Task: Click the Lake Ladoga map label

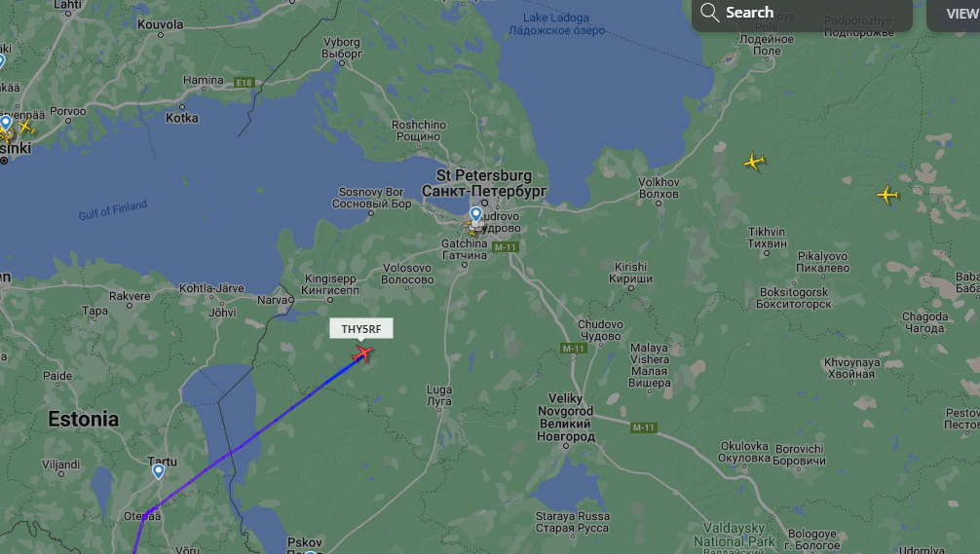Action: coord(556,23)
